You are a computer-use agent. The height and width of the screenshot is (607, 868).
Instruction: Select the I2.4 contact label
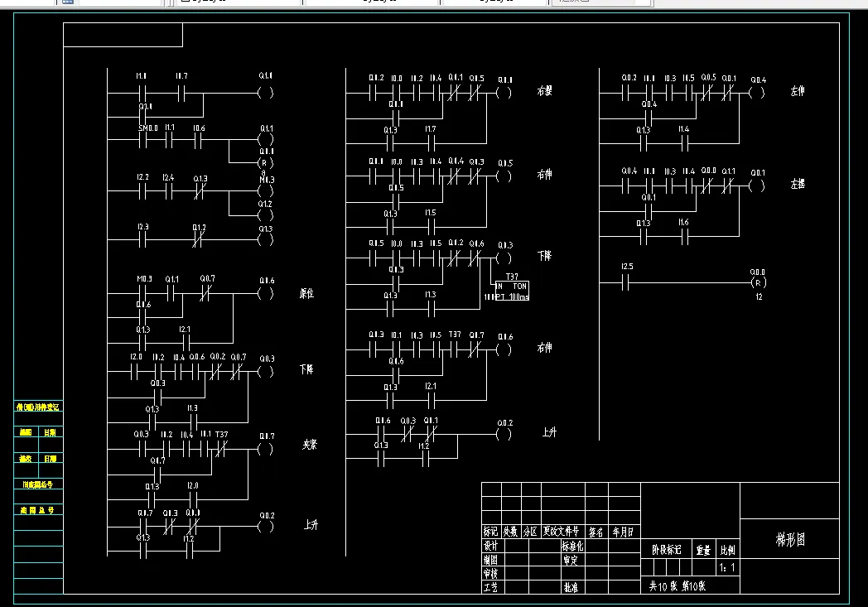tap(168, 177)
